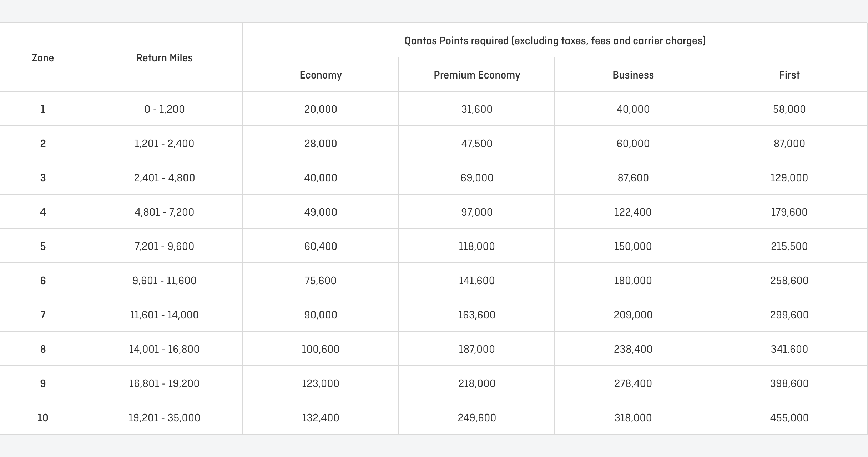Select the Zone 1 row label
The image size is (868, 457).
[x=42, y=109]
